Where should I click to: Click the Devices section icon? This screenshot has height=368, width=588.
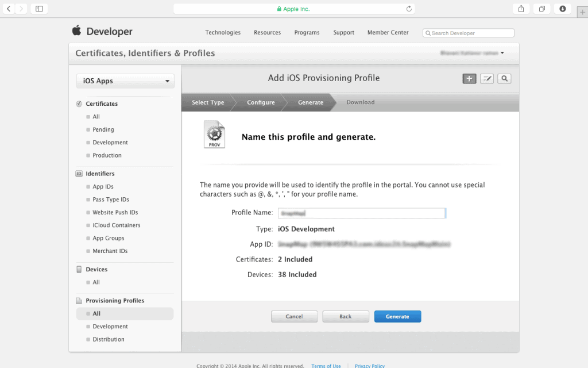pos(79,269)
